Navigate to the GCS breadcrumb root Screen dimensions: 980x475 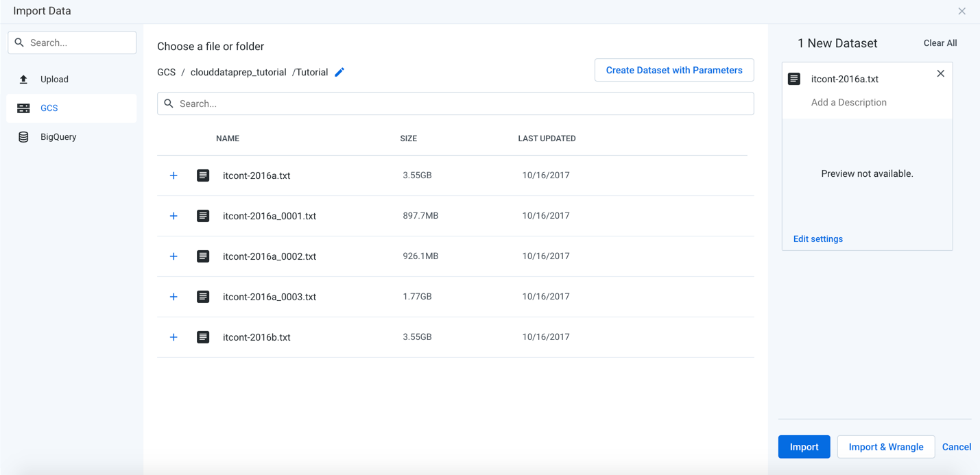(x=166, y=71)
